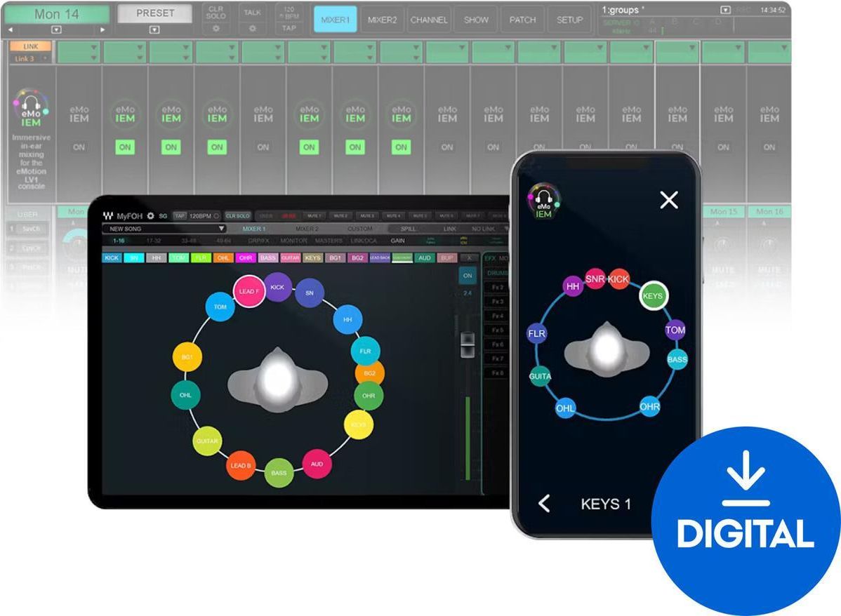This screenshot has height=616, width=841.
Task: Open the PATCH tab
Action: (x=522, y=20)
